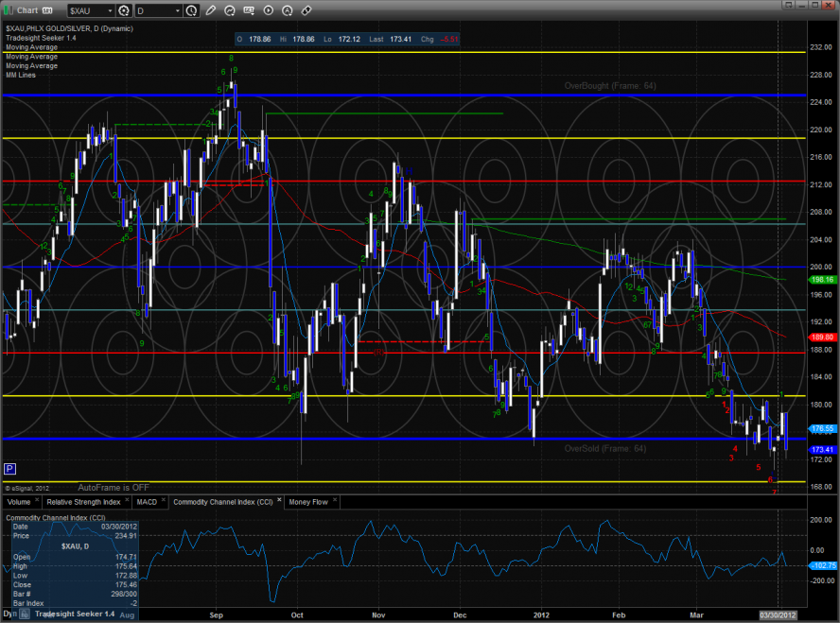Click the candlestick Chart window icon
The image size is (840, 623).
tap(9, 10)
